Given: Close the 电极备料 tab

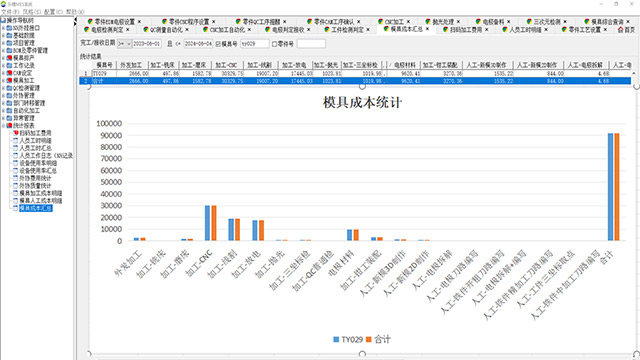Looking at the screenshot, I should [509, 22].
